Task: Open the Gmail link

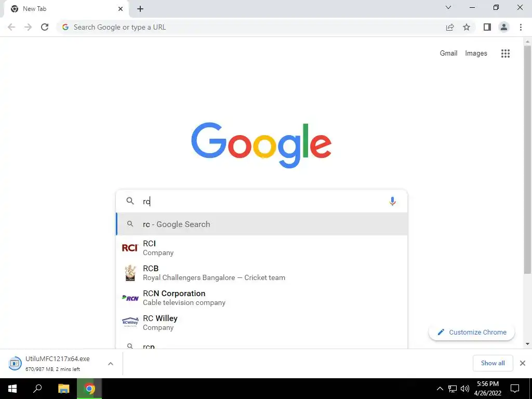Action: click(x=448, y=54)
